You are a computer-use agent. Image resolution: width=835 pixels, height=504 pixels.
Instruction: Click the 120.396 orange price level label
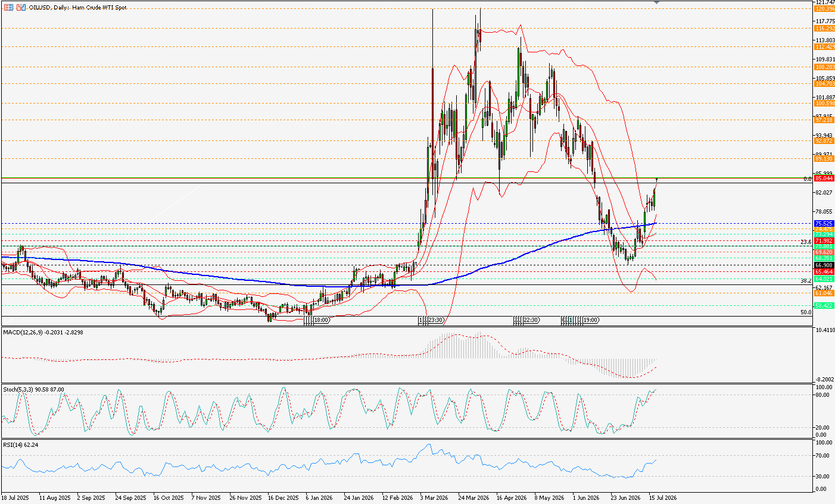point(824,9)
